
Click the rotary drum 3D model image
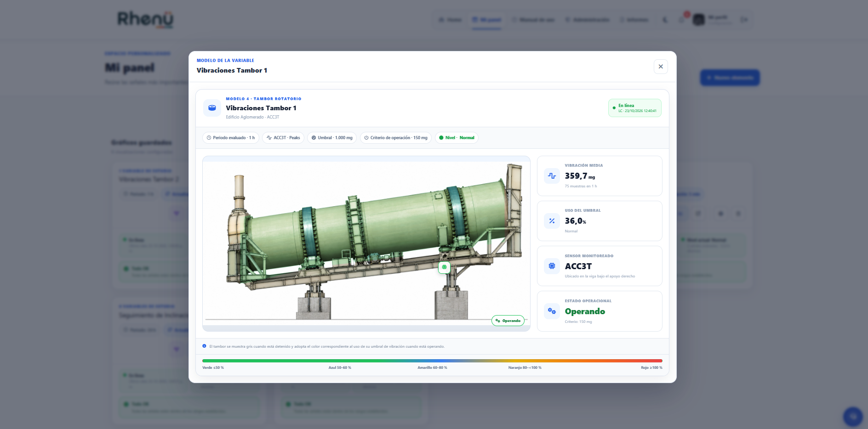point(366,243)
